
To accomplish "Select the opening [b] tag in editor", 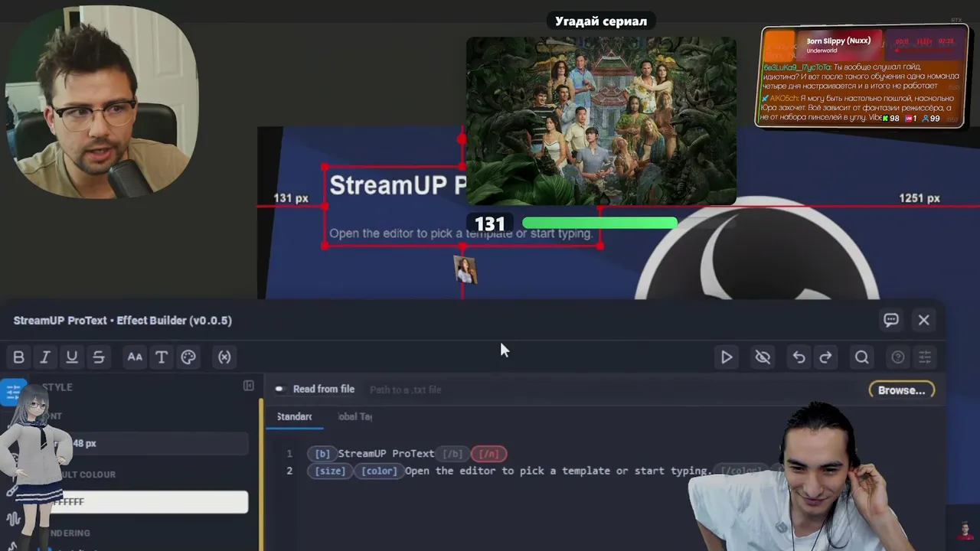I will tap(322, 454).
